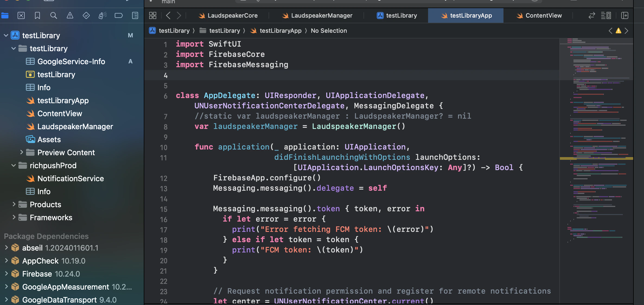Go back with the editor's left arrow

click(168, 15)
